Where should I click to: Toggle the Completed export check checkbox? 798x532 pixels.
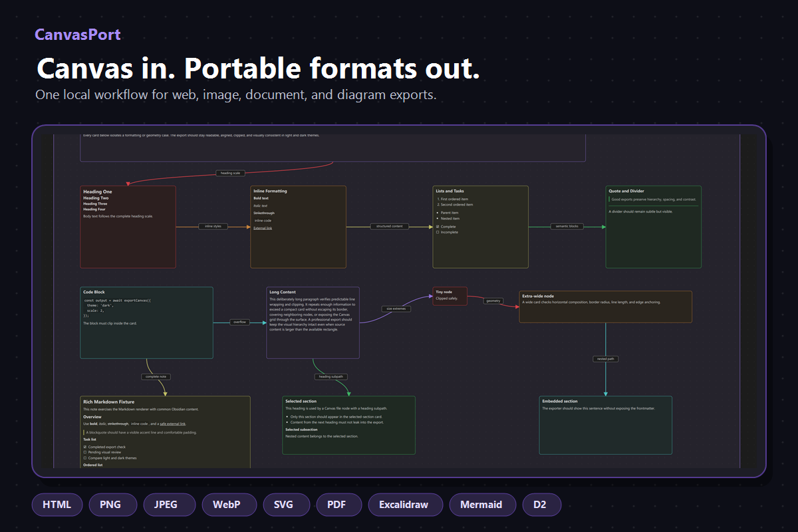pos(85,447)
